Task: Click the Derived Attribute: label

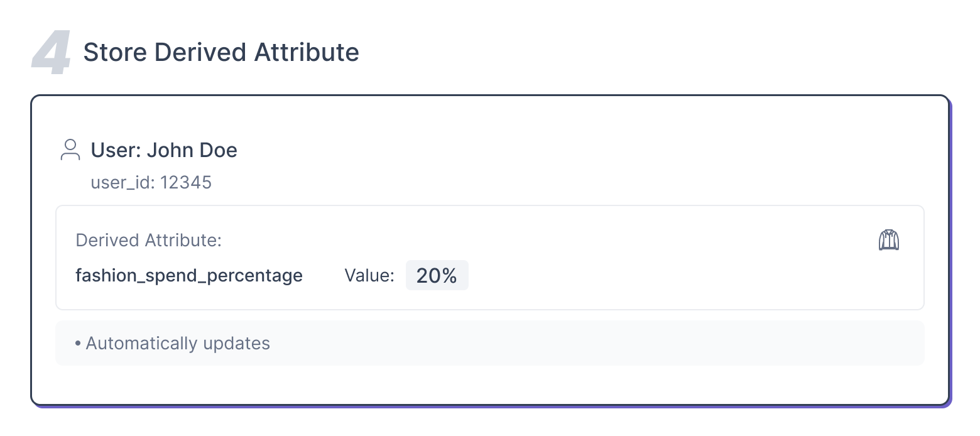Action: [148, 241]
